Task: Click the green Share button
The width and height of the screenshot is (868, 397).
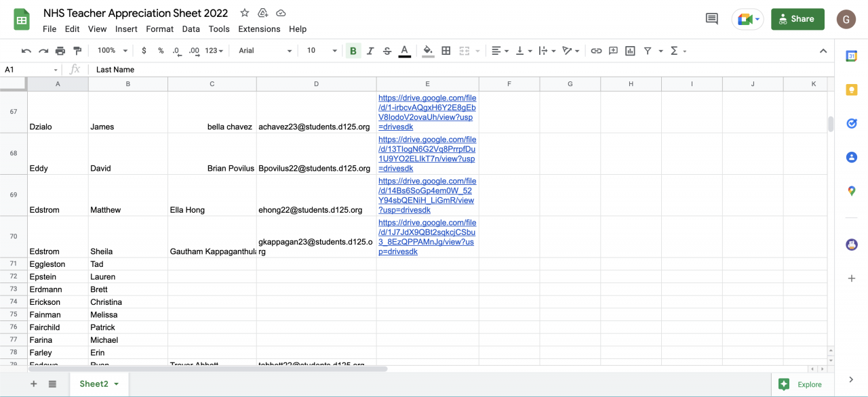Action: click(797, 19)
